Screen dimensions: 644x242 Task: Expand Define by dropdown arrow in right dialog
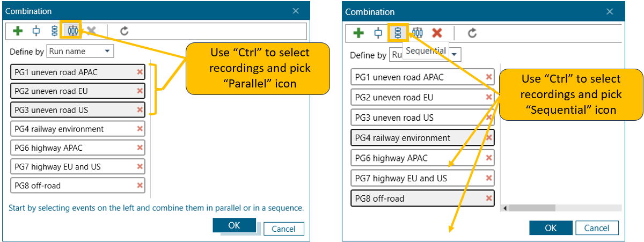pyautogui.click(x=455, y=55)
